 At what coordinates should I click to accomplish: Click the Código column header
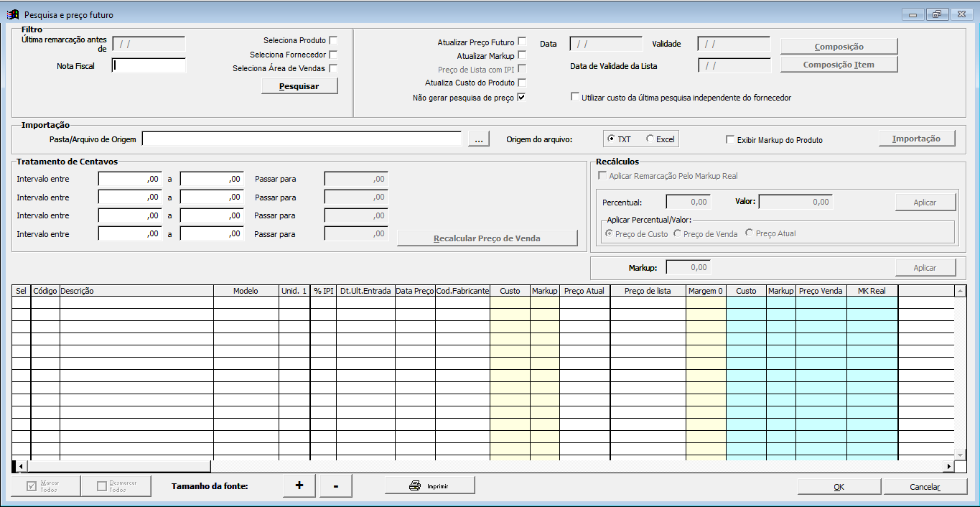coord(45,291)
